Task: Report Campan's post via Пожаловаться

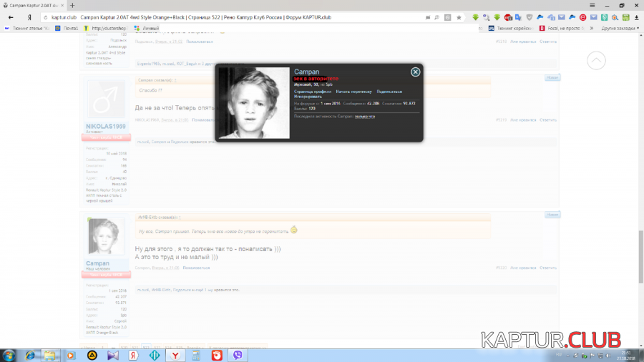Action: 196,268
